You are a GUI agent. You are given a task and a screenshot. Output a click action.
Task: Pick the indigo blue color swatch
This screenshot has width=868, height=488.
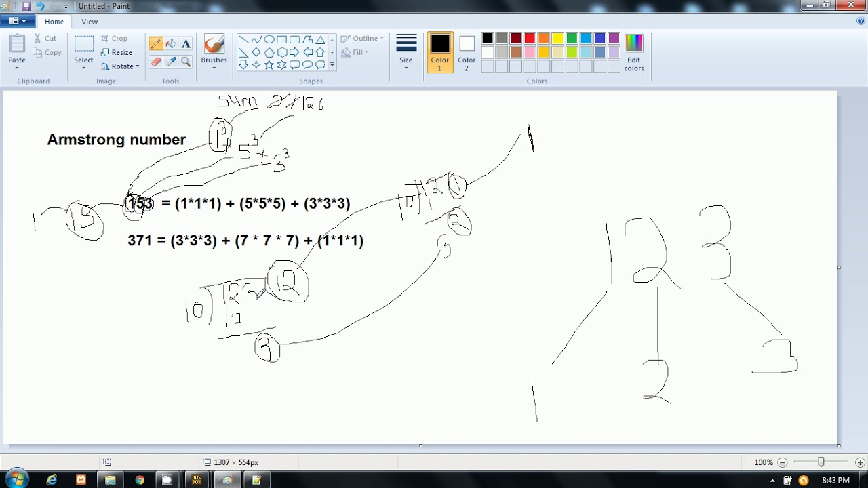(599, 39)
